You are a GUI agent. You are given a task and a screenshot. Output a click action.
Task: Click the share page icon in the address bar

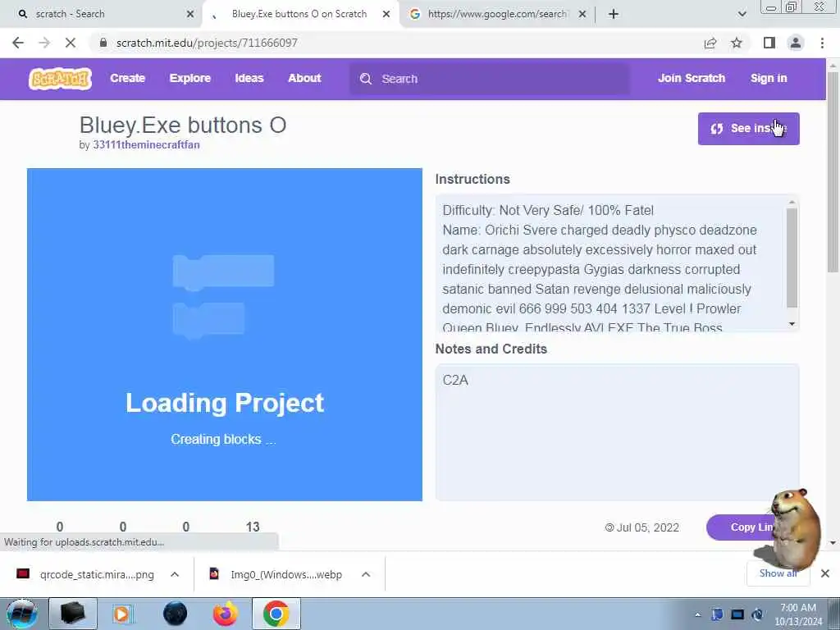[710, 43]
